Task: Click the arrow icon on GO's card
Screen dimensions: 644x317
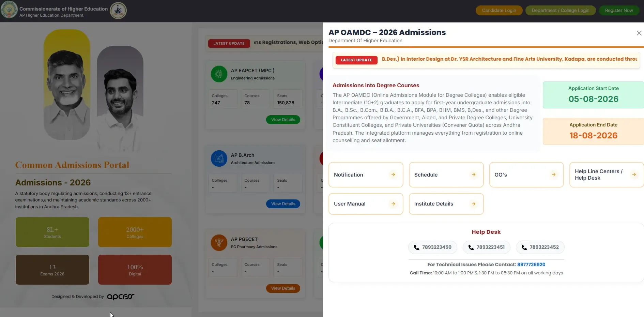Action: point(554,175)
